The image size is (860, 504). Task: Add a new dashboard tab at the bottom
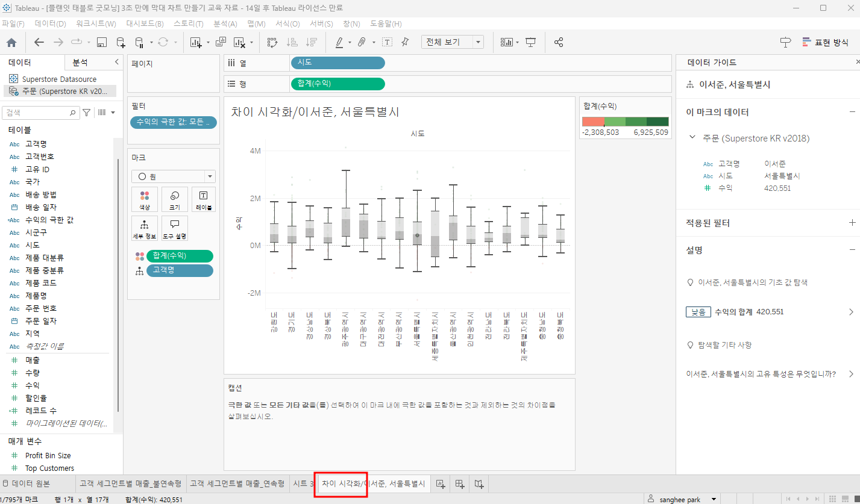point(460,484)
